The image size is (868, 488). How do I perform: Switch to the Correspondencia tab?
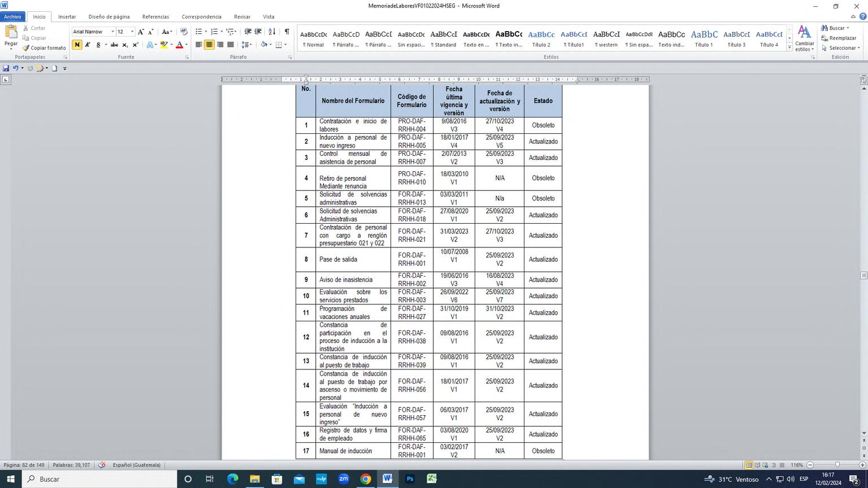202,17
